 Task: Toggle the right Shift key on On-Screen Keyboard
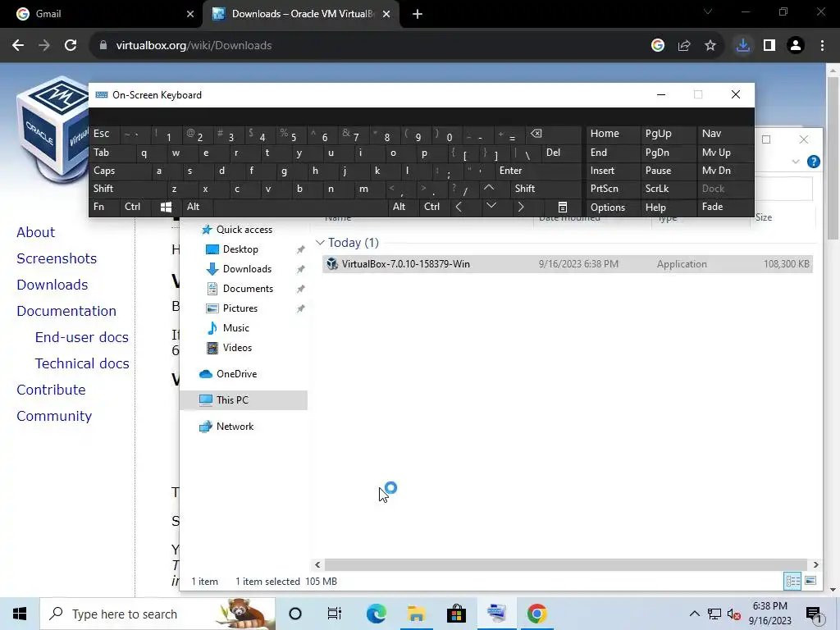coord(546,189)
